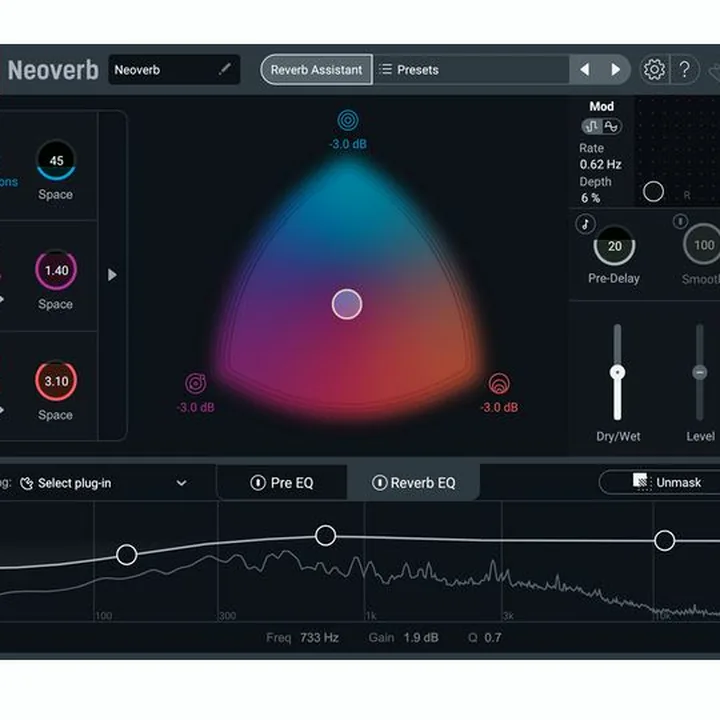Open the Reverb Assistant
This screenshot has width=720, height=720.
point(316,69)
